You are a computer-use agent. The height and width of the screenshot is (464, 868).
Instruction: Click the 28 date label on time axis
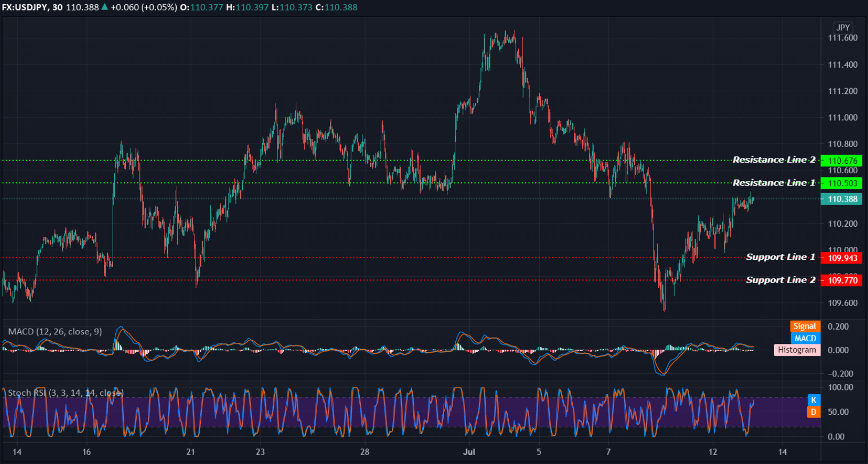(x=365, y=452)
